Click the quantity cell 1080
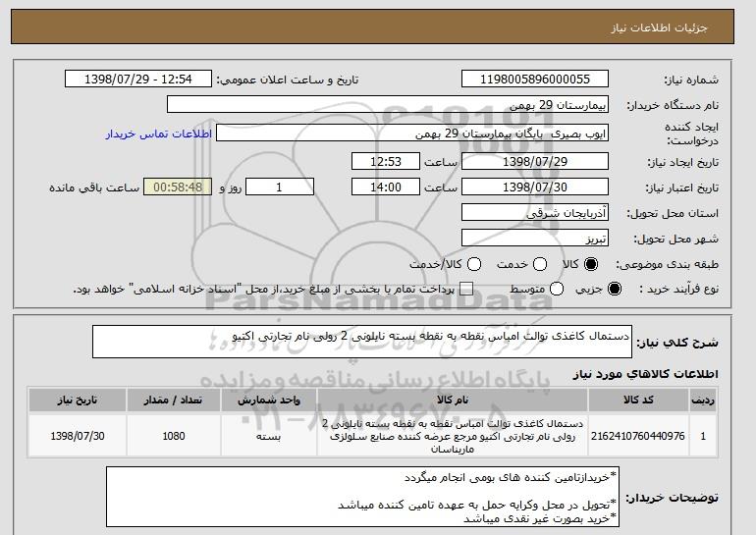 pos(174,436)
